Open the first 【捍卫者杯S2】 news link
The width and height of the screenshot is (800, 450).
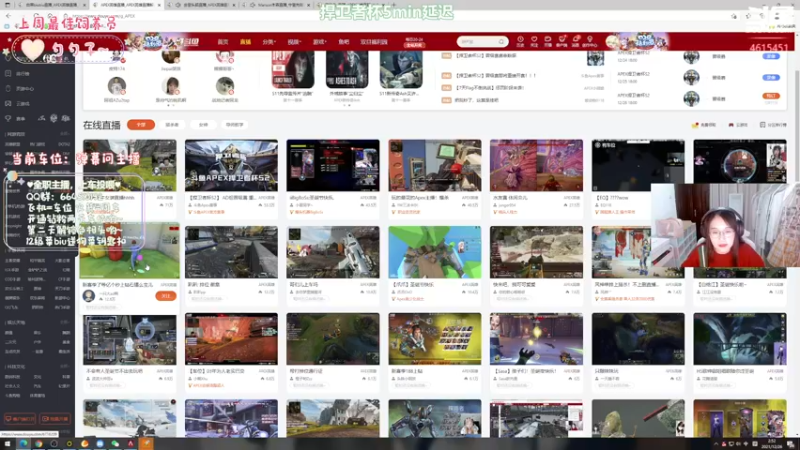(486, 56)
